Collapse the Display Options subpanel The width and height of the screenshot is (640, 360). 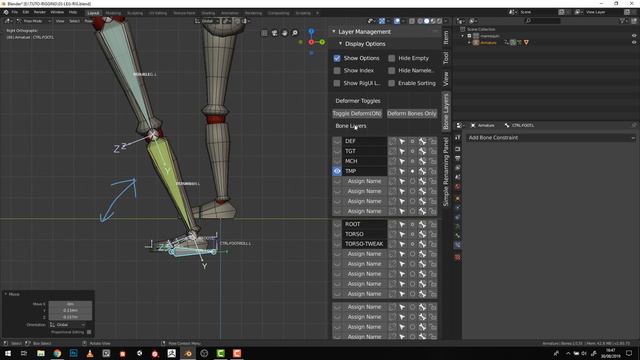click(x=340, y=44)
